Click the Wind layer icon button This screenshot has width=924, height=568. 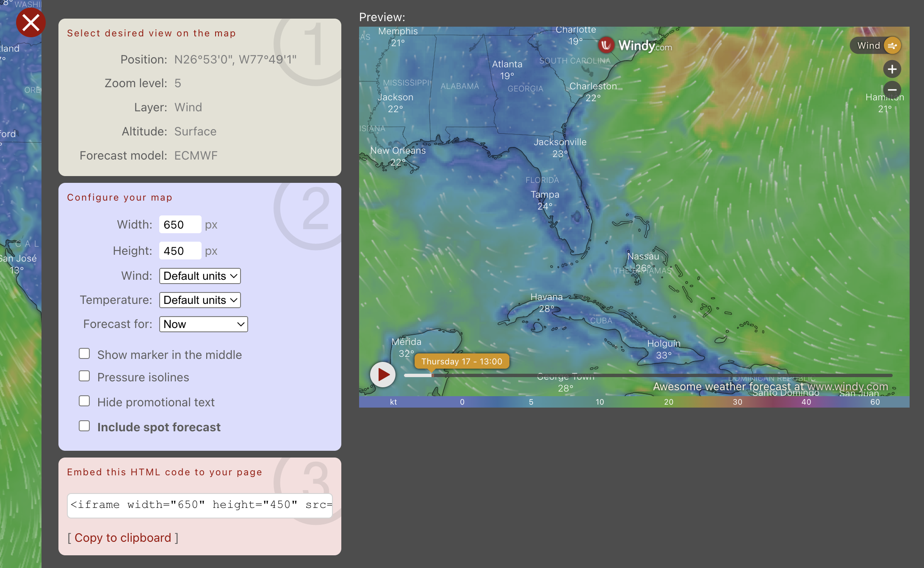click(x=892, y=46)
